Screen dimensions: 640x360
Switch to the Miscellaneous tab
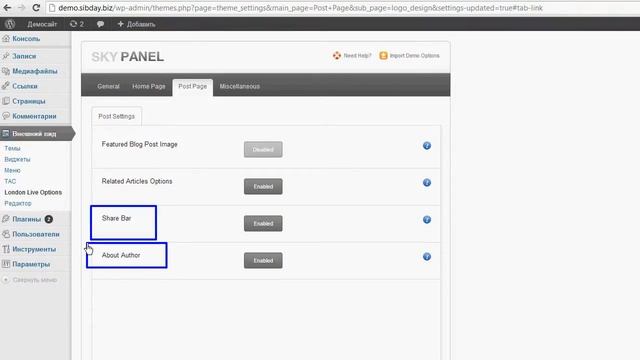point(240,87)
